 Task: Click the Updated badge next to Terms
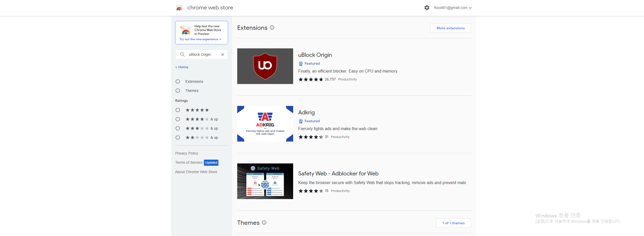click(211, 163)
